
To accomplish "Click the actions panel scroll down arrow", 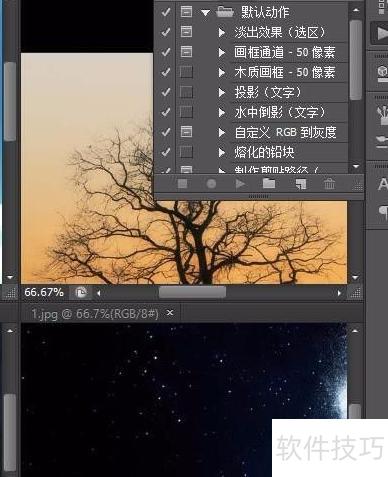I will point(356,166).
